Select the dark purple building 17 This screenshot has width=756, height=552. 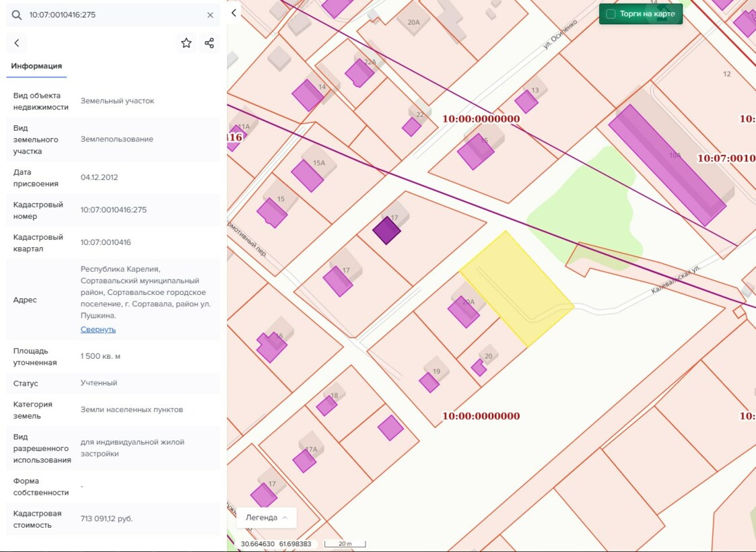tap(386, 230)
